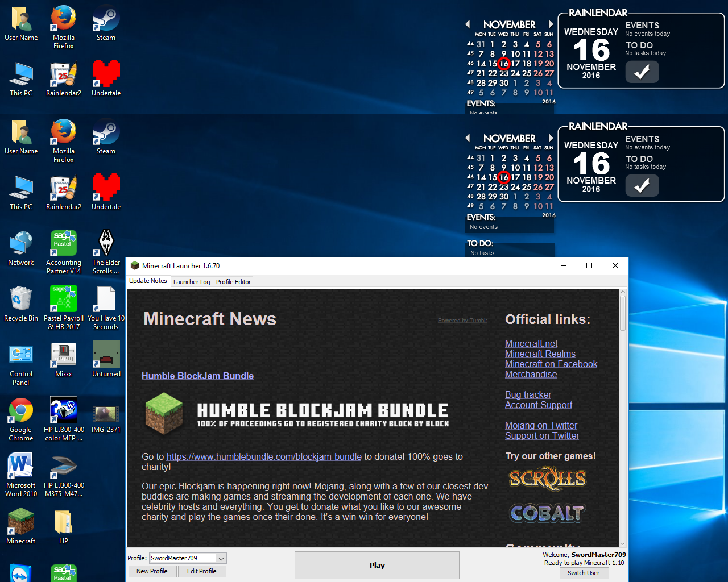Open the Humble BlockJam Bundle link

[x=197, y=376]
